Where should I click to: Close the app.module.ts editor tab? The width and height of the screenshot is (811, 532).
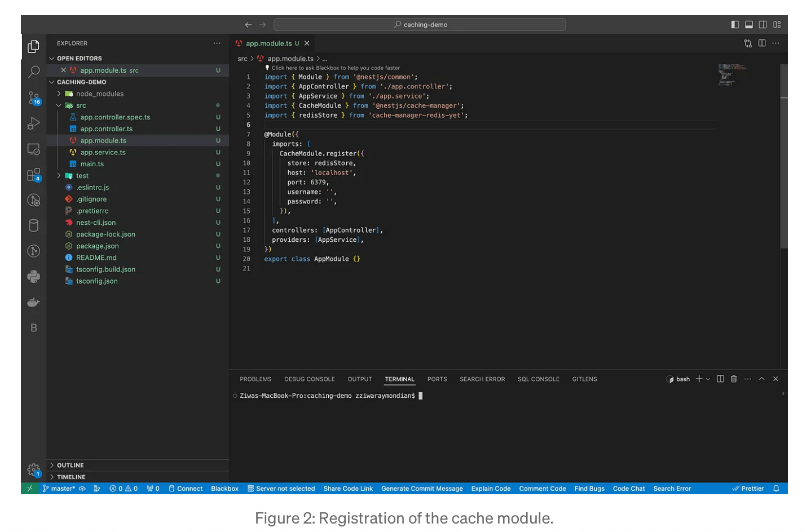[x=307, y=43]
